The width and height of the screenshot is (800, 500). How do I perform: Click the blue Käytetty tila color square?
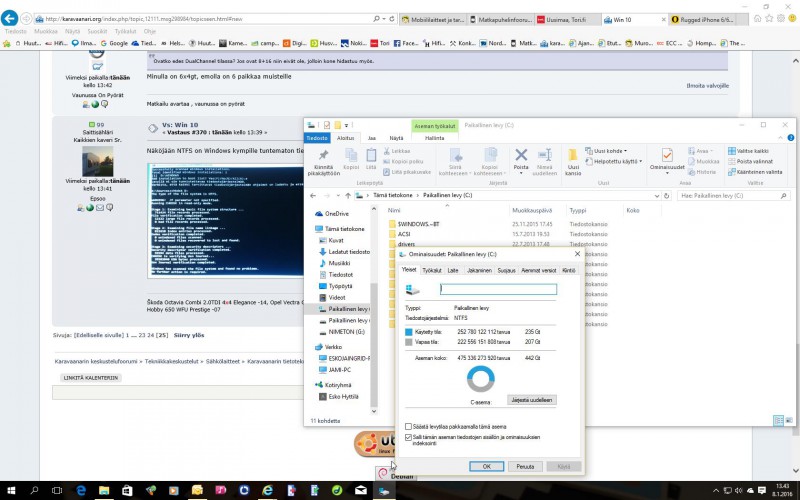[x=409, y=332]
